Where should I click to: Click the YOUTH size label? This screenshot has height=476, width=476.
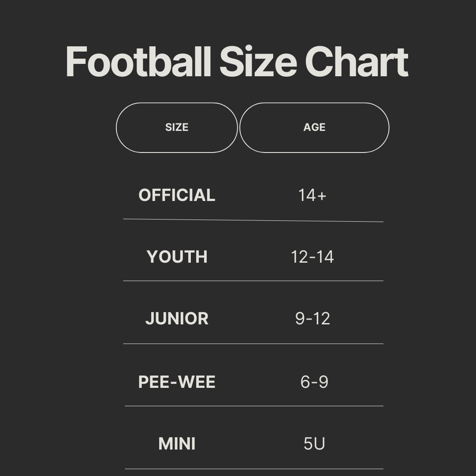177,257
